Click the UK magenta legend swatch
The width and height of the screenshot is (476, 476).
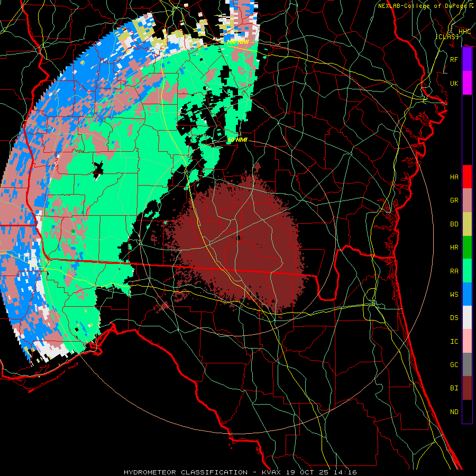tap(467, 83)
